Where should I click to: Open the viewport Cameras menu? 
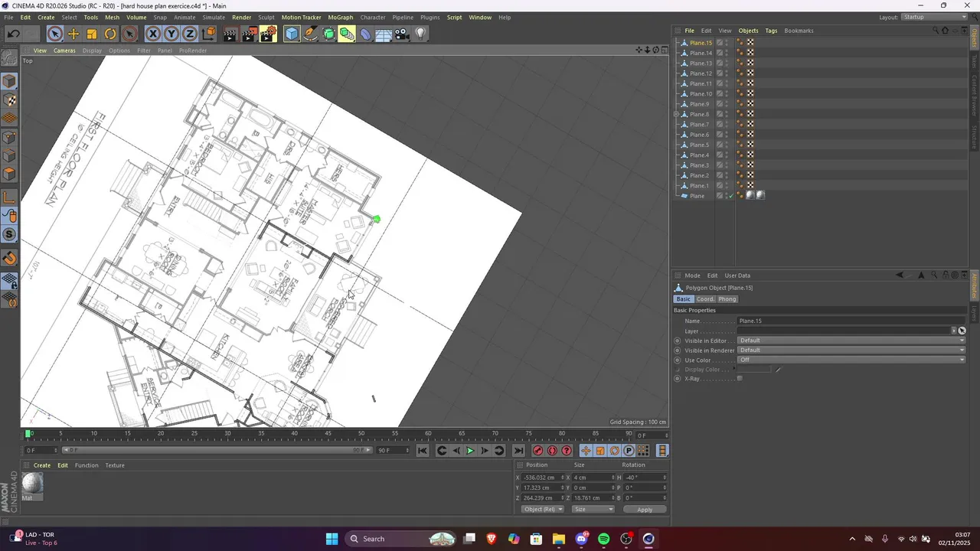point(64,51)
